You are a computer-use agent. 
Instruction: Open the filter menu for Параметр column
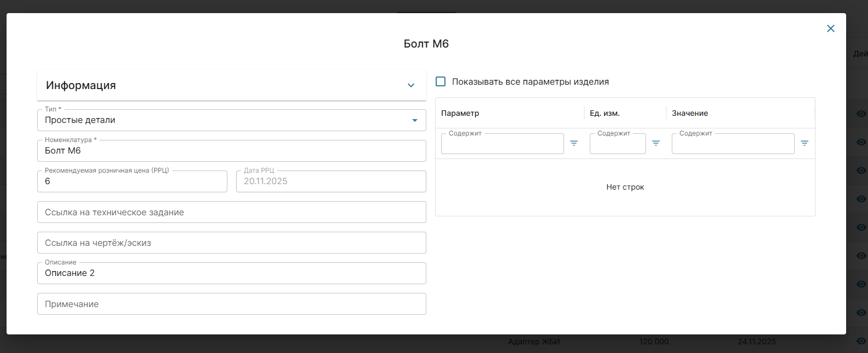pos(574,143)
